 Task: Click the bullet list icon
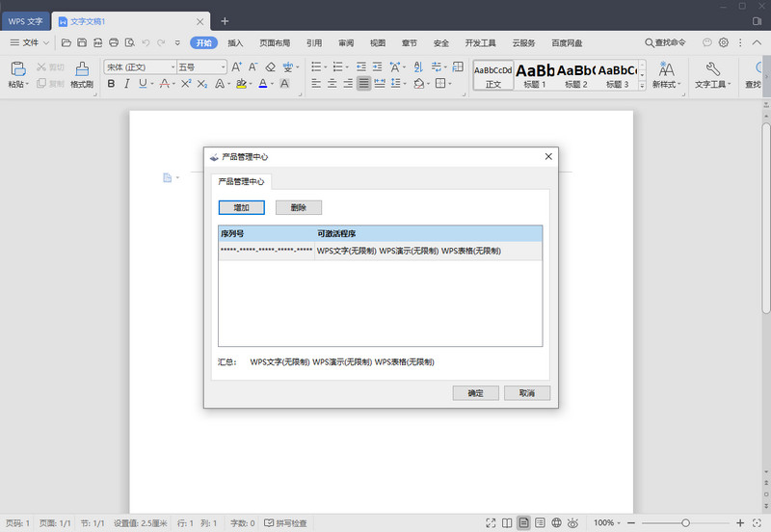click(x=316, y=66)
